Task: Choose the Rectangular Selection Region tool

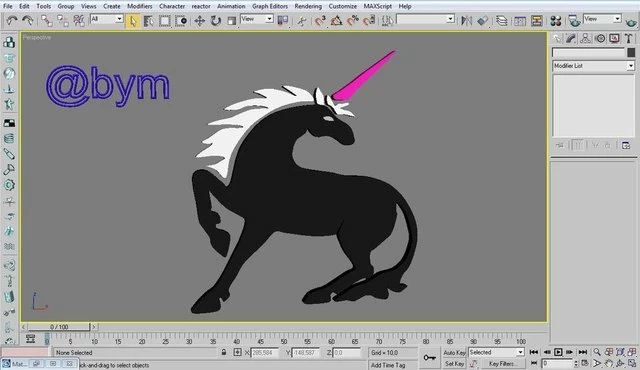Action: 164,21
